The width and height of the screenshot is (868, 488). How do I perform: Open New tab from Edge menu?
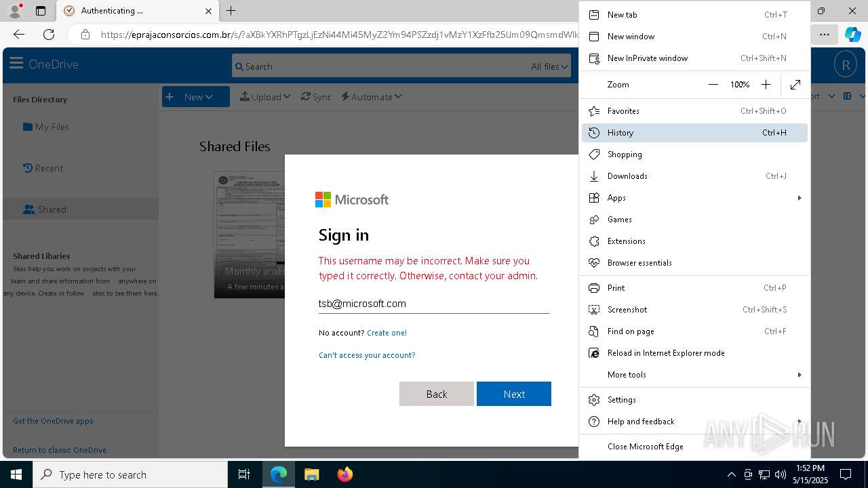point(694,15)
